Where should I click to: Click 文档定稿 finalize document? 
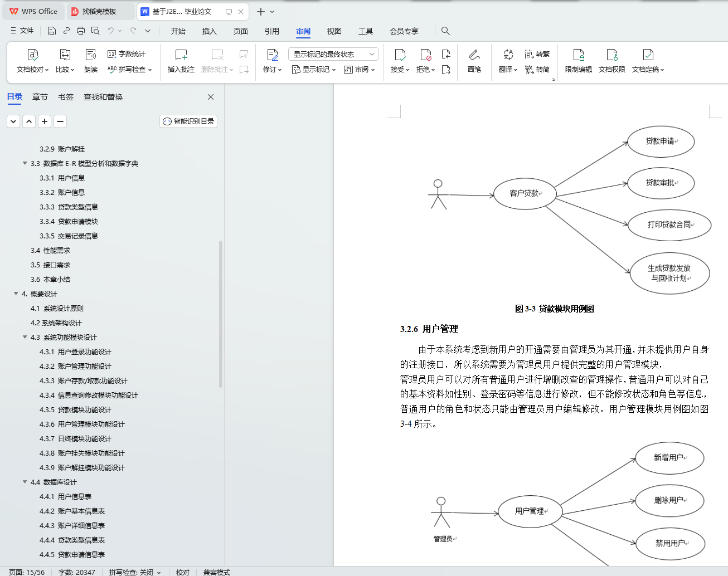(648, 61)
